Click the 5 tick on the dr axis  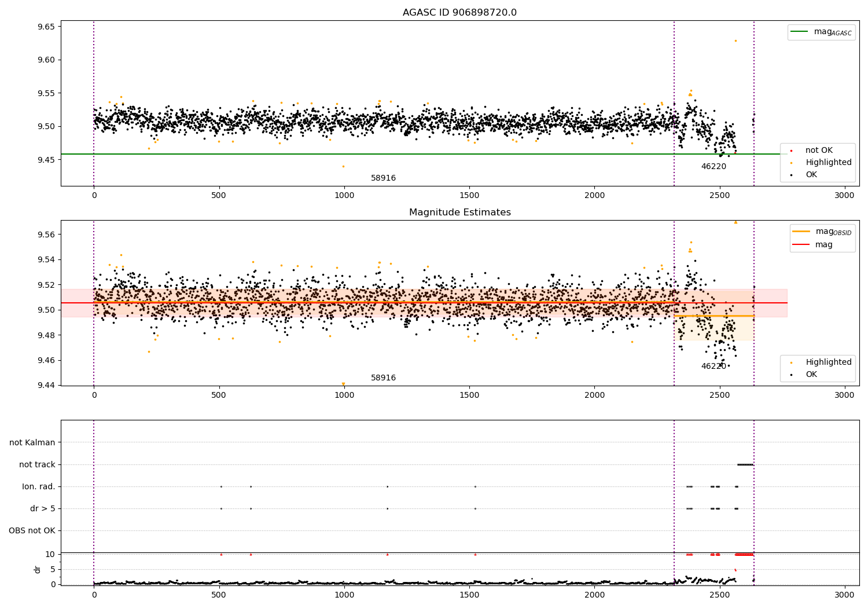pyautogui.click(x=53, y=569)
